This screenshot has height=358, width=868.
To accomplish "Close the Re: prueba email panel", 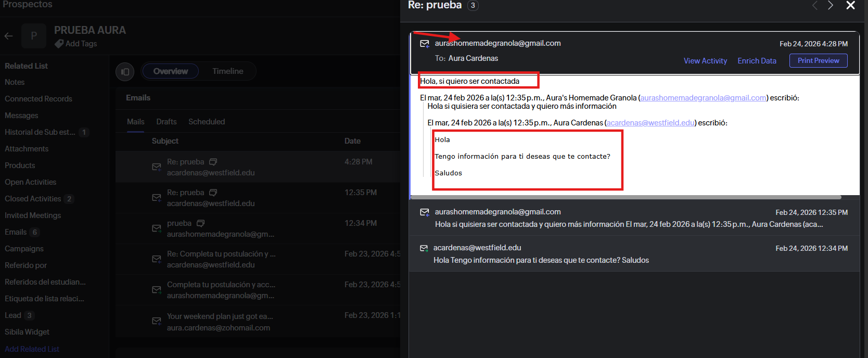I will 850,5.
